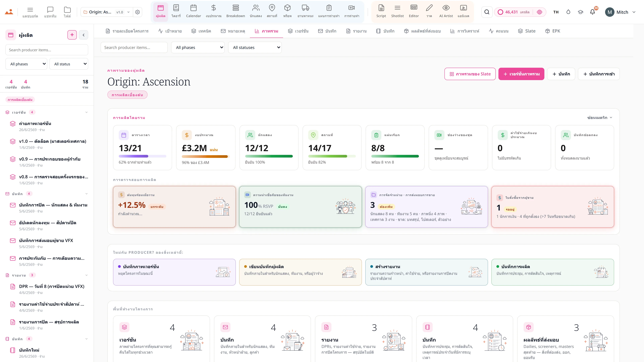Open the sidebar All phases dropdown
Image resolution: width=644 pixels, height=362 pixels.
(26, 64)
